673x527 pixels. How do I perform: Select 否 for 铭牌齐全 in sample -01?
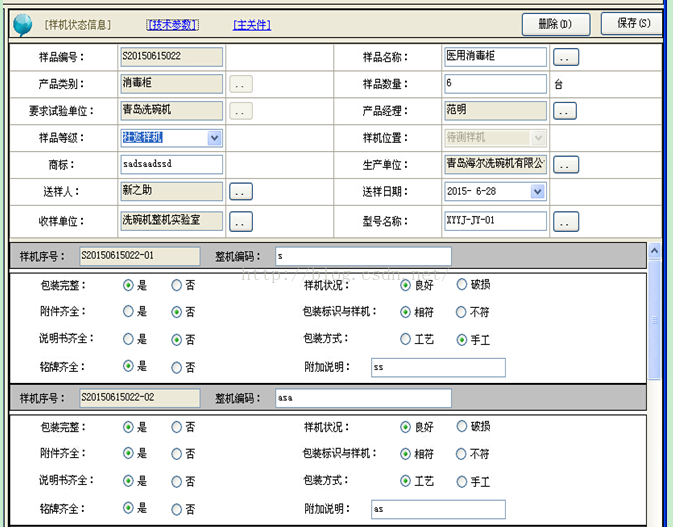pos(176,367)
